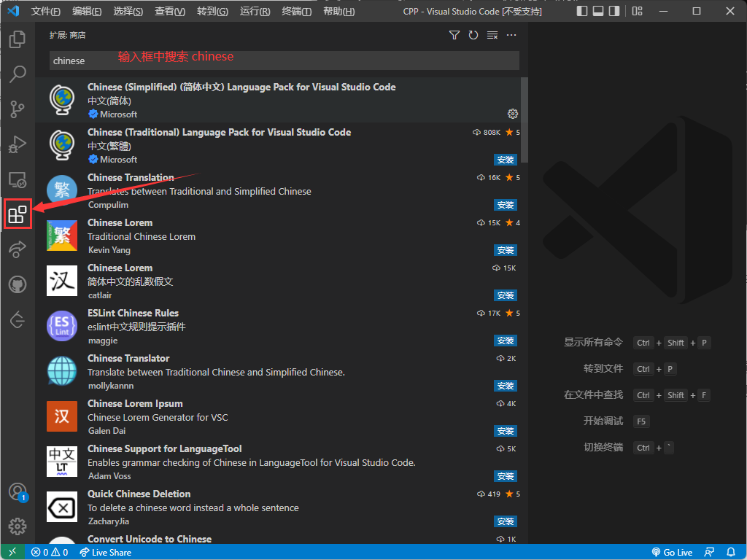Screen dimensions: 747x560
Task: Open the 终端(T) menu
Action: click(296, 11)
